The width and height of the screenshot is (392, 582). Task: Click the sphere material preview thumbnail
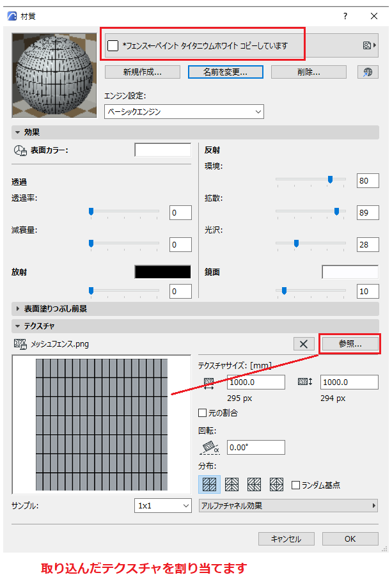pyautogui.click(x=54, y=75)
